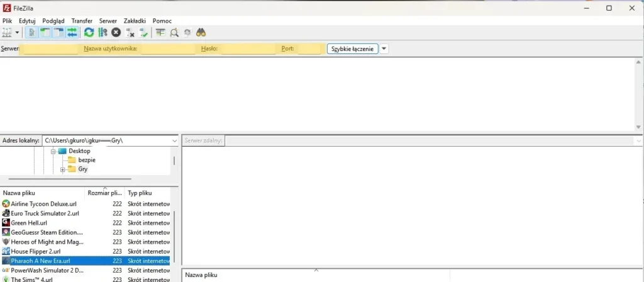Click the House Flipper 2 file icon
The width and height of the screenshot is (644, 282).
[x=6, y=251]
